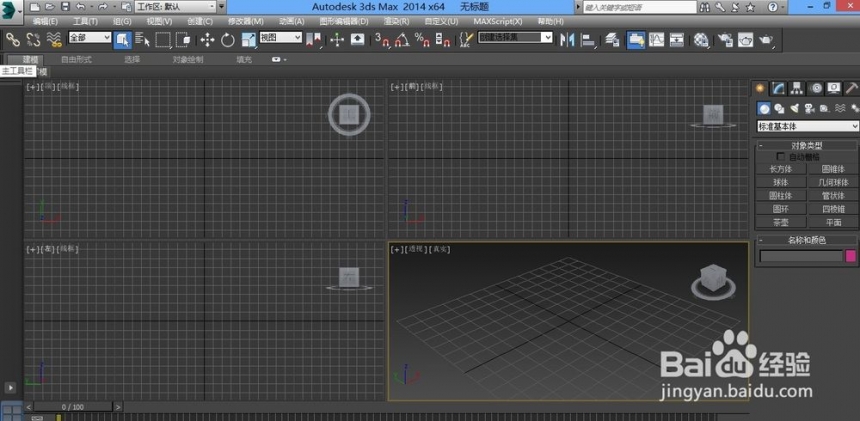Create a 长方体 box primitive
This screenshot has width=860, height=421.
click(781, 169)
